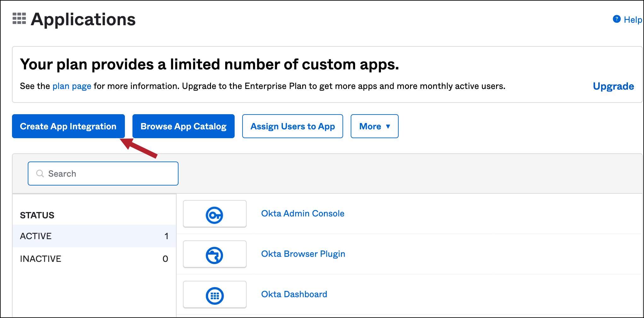
Task: Open Okta Browser Plugin link
Action: tap(303, 254)
